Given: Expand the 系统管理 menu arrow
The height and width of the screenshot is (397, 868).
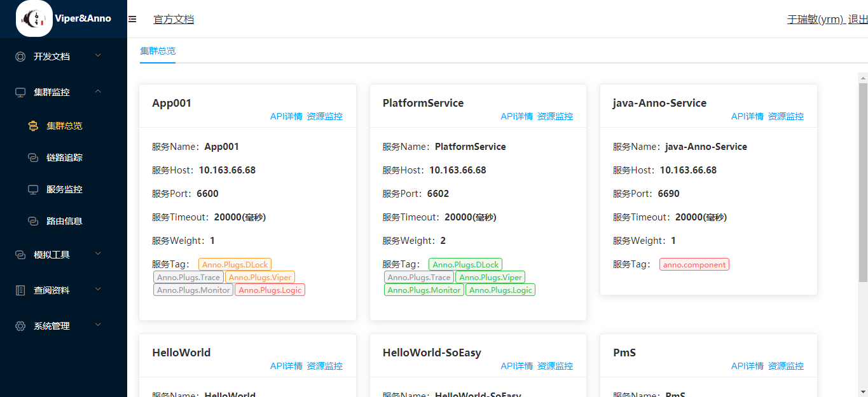Looking at the screenshot, I should click(98, 325).
